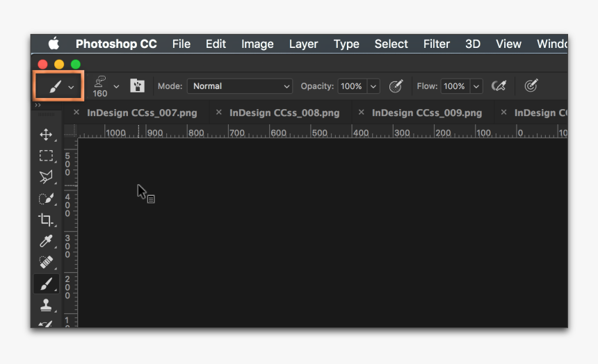Click the yellow minimize window button
Screen dimensions: 598x364
pyautogui.click(x=59, y=64)
